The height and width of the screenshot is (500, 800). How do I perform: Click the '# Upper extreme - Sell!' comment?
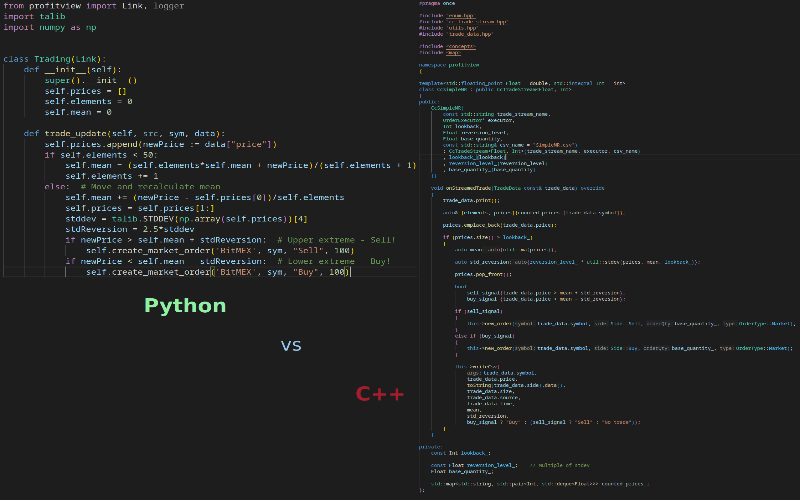336,240
